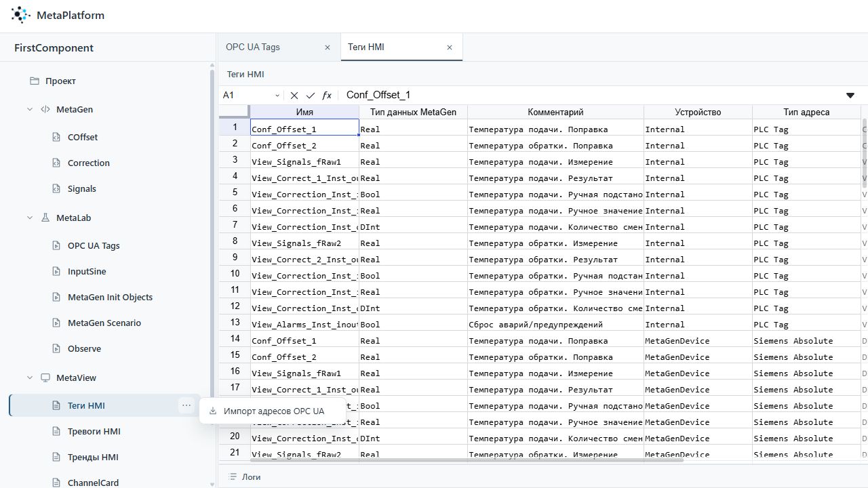Screen dimensions: 868x488
Task: Click the formula bar input showing Conf_Offset_1
Action: pos(590,96)
